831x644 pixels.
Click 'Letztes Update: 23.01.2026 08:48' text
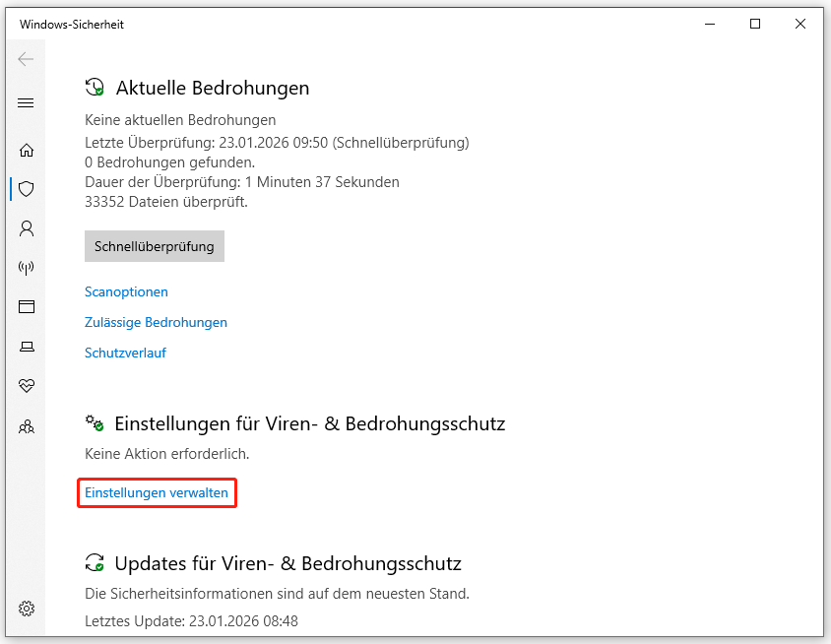[191, 620]
